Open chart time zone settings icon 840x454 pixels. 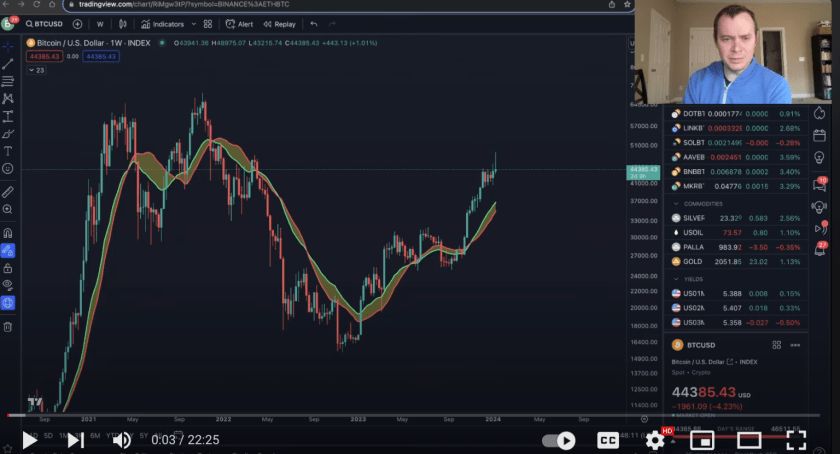[644, 419]
